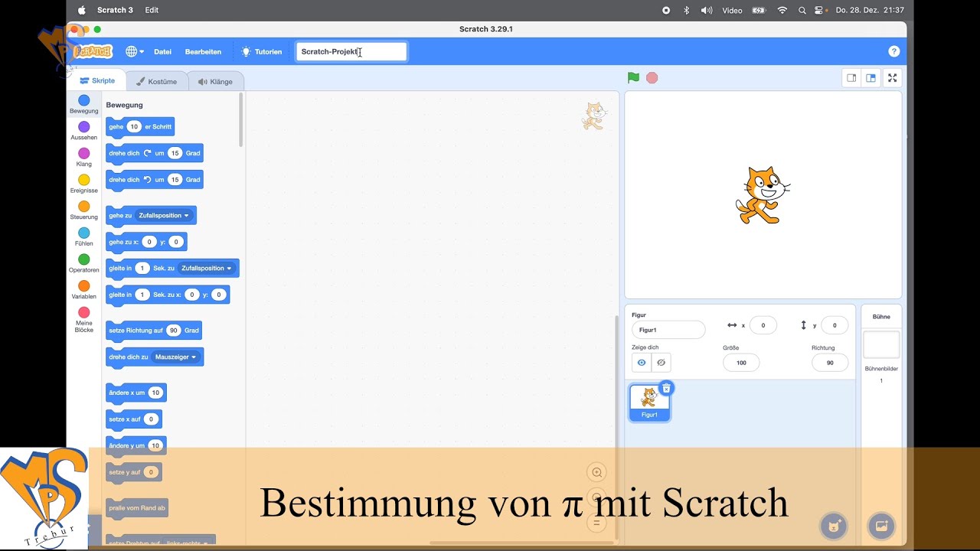The width and height of the screenshot is (980, 551).
Task: Click the Richtung value field
Action: [x=830, y=363]
